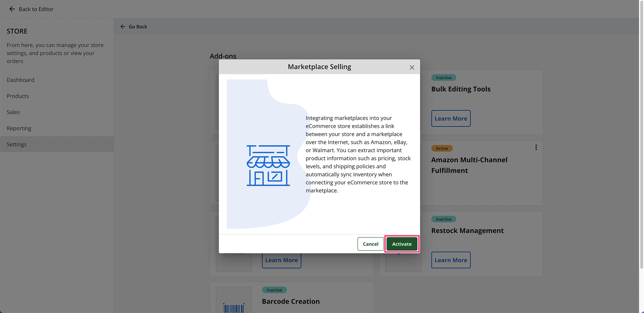Click the Inactive badge on Barcode Creation
The image size is (644, 313).
[x=274, y=290]
